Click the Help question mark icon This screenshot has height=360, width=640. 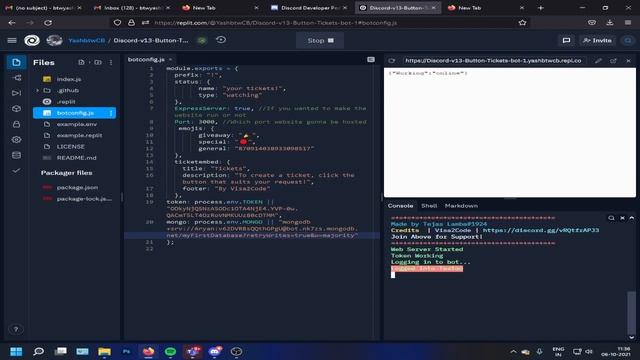point(16,329)
